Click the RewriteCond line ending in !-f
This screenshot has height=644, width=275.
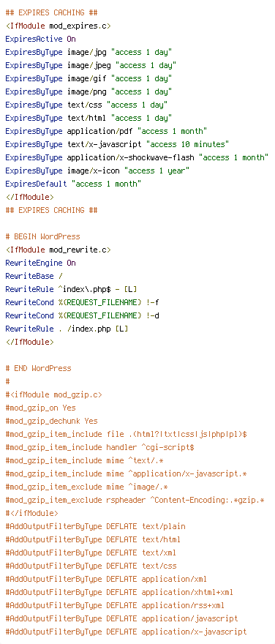coord(82,302)
